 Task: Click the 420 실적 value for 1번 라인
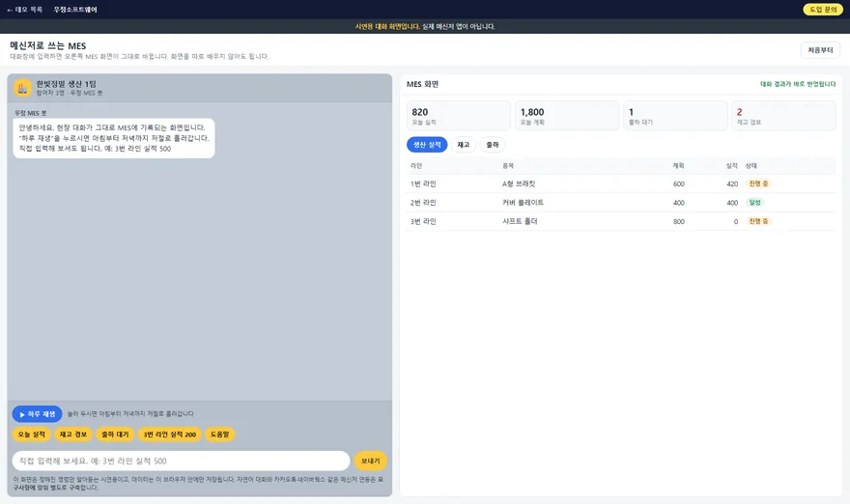[x=732, y=184]
